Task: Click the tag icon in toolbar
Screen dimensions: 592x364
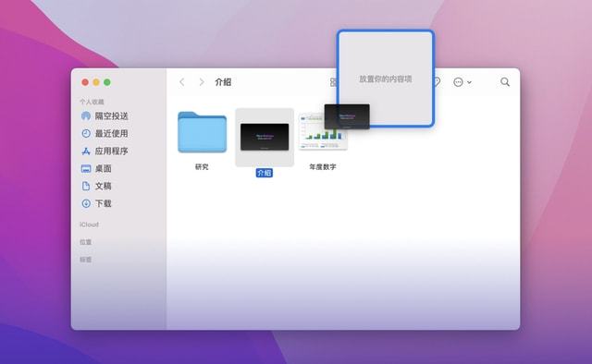Action: pyautogui.click(x=438, y=82)
